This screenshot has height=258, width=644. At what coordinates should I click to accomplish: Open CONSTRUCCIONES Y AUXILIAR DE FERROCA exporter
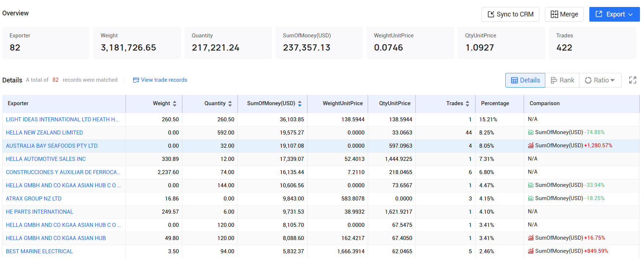coord(63,172)
